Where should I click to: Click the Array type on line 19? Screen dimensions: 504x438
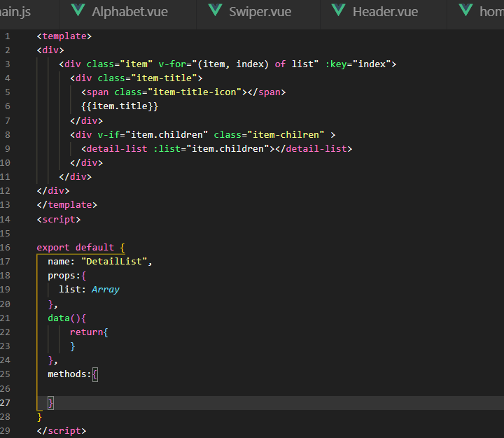coord(106,290)
